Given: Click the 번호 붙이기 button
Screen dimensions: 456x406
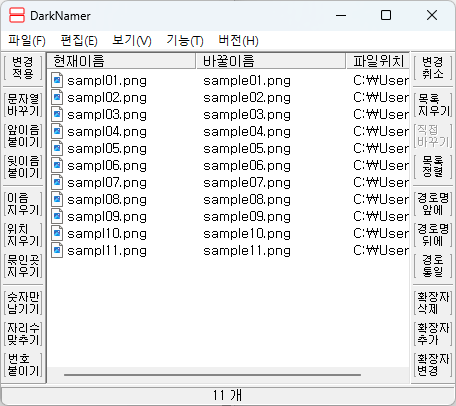Looking at the screenshot, I should [x=23, y=365].
